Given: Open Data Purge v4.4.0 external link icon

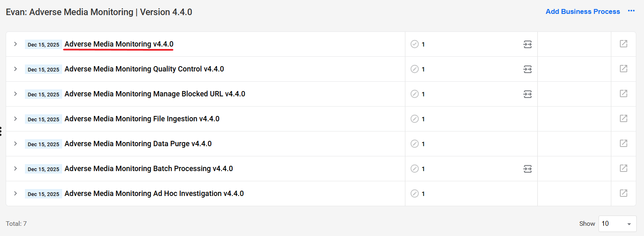Looking at the screenshot, I should point(623,143).
